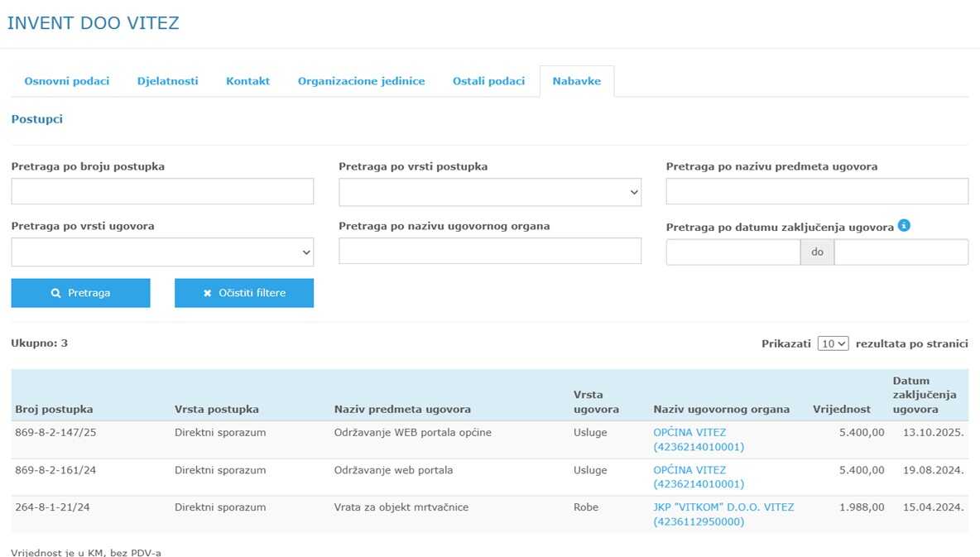This screenshot has height=557, width=980.
Task: Click the Vrsta ugovora column header
Action: point(596,402)
